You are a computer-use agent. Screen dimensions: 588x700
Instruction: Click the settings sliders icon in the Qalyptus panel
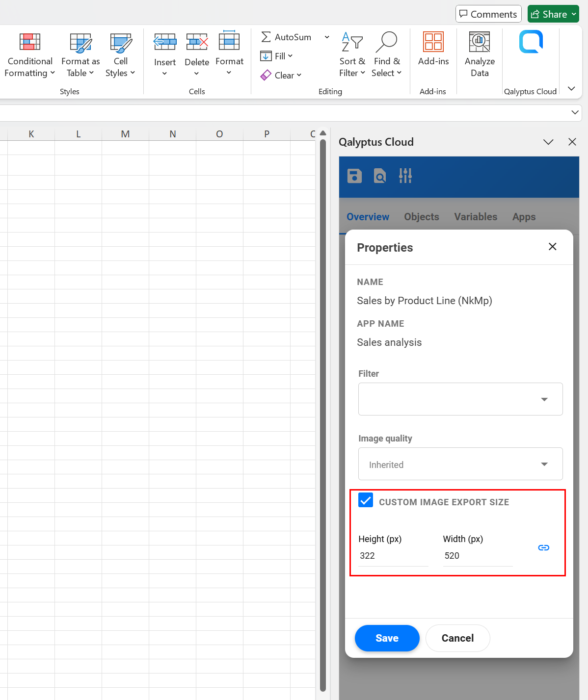(x=405, y=176)
